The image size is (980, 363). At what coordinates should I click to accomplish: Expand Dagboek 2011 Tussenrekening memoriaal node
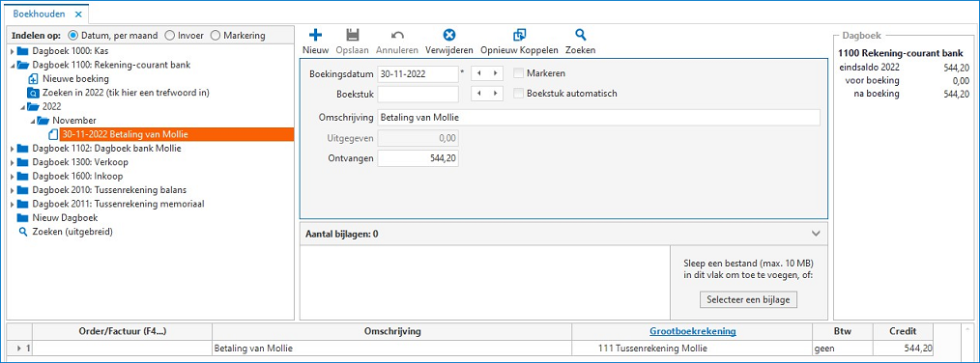[x=12, y=204]
